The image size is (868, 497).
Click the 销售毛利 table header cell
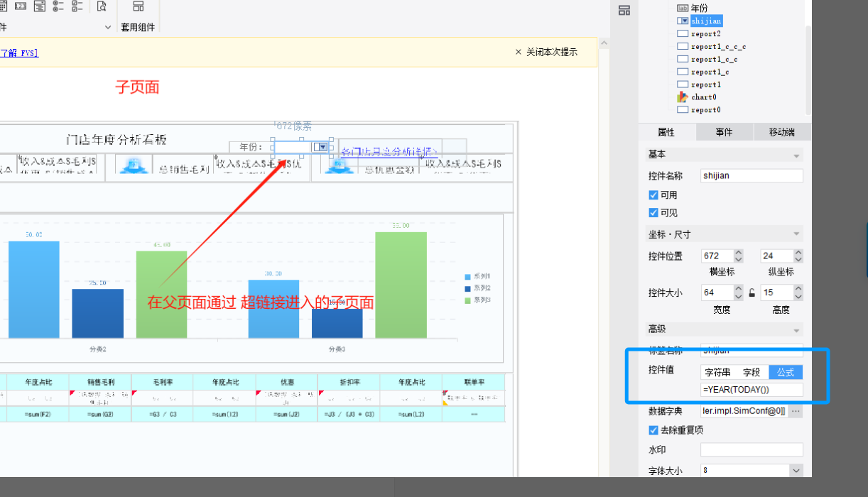pos(100,382)
